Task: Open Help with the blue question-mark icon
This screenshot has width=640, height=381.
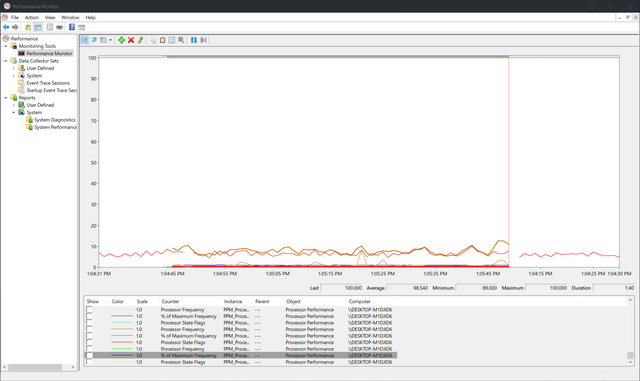Action: 72,27
